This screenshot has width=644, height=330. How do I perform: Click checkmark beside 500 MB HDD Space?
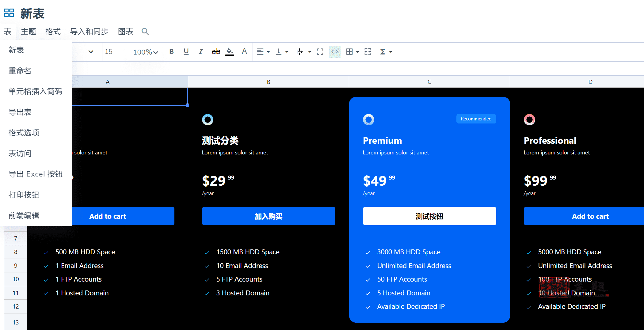tap(46, 253)
